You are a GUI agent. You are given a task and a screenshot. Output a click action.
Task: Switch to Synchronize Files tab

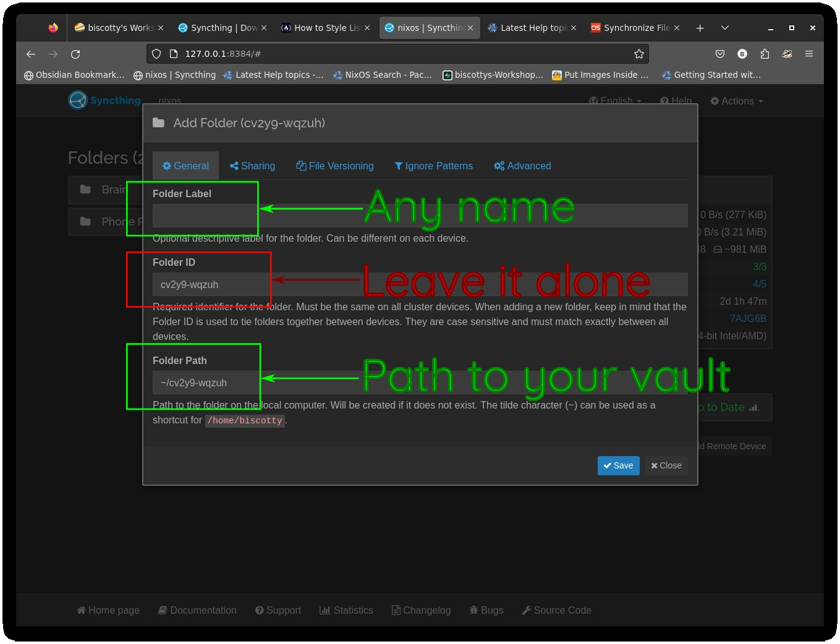[x=635, y=28]
